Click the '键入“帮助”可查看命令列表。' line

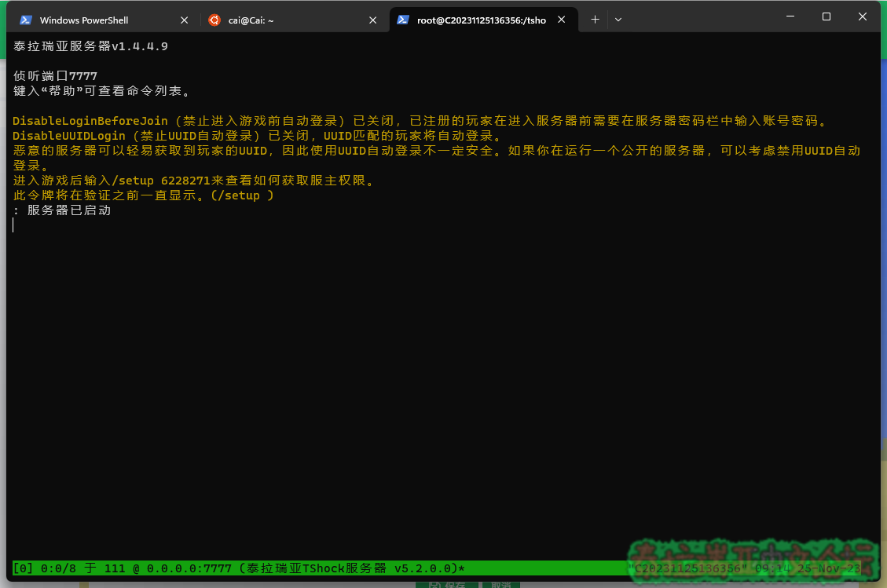tap(103, 90)
